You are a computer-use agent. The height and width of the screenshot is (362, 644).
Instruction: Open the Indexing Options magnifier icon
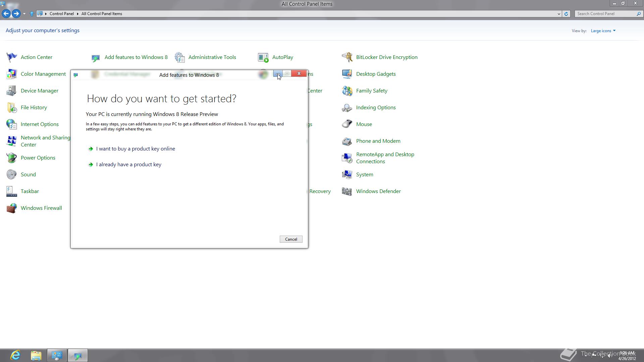[x=347, y=108]
